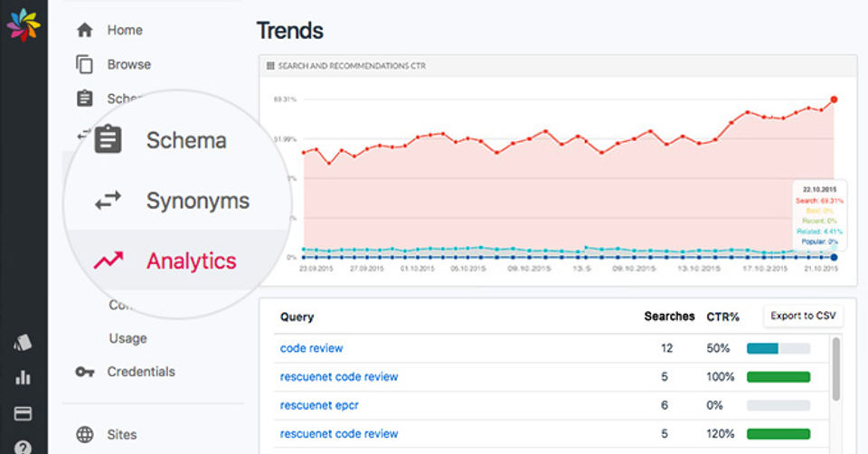Go to the Usage menu item
Image resolution: width=868 pixels, height=454 pixels.
coord(127,338)
